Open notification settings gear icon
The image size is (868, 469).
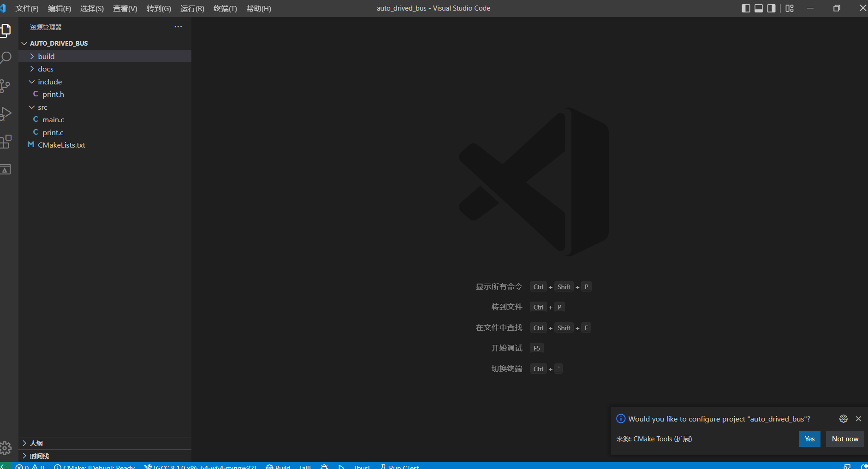pyautogui.click(x=843, y=419)
